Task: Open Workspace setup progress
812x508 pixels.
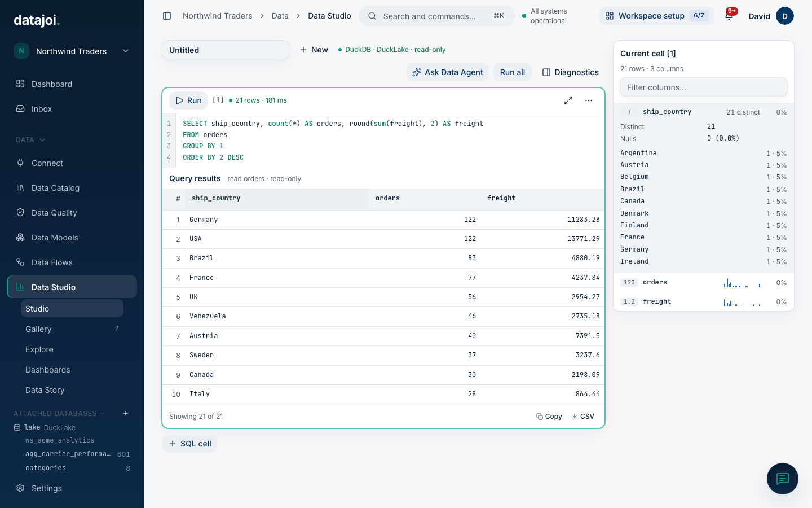Action: pyautogui.click(x=656, y=16)
